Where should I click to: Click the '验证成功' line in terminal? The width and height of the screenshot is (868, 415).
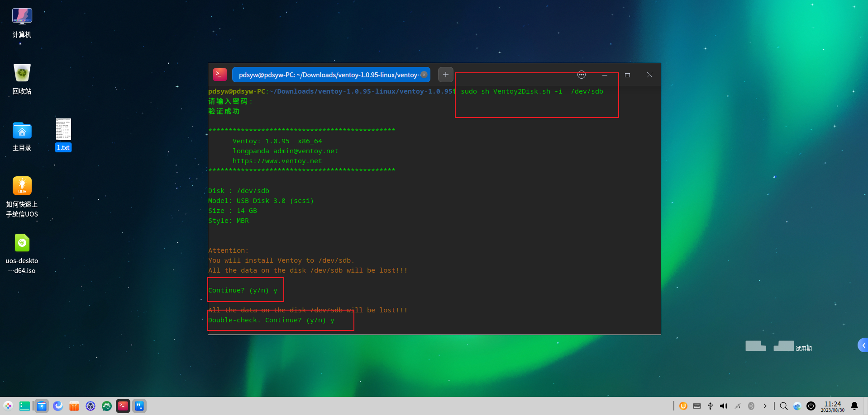tap(224, 111)
